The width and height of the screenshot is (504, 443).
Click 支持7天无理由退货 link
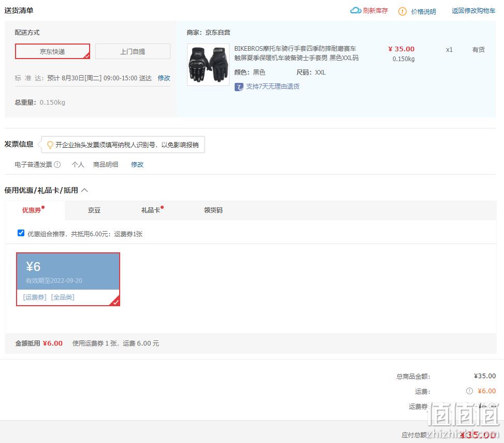[x=272, y=87]
